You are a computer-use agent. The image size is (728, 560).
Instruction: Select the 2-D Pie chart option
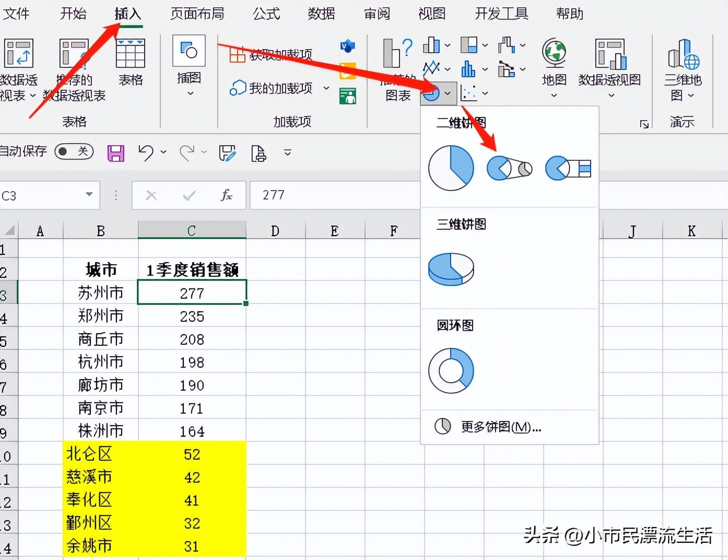(x=451, y=168)
